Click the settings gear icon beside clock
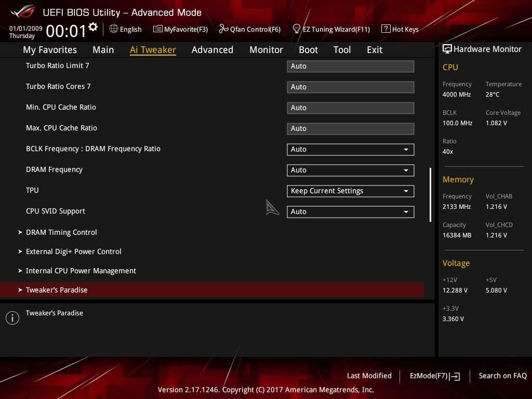 tap(93, 27)
